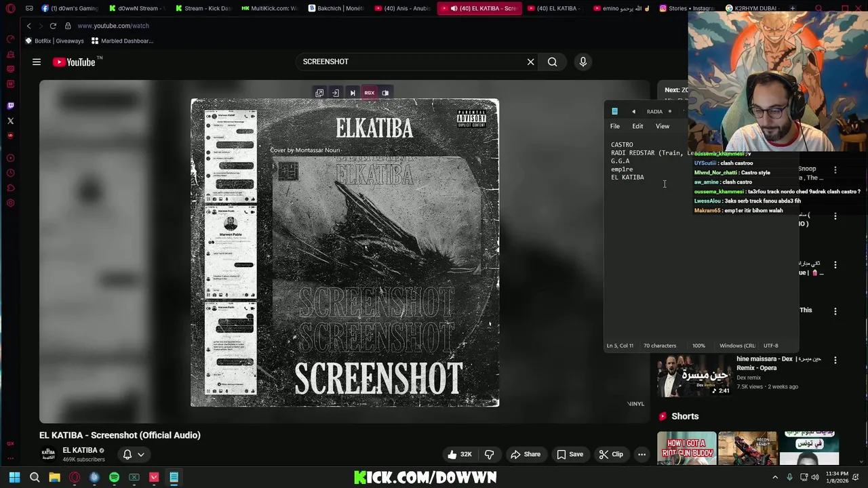Open File Explorer from the taskbar
The image size is (868, 488).
[54, 477]
